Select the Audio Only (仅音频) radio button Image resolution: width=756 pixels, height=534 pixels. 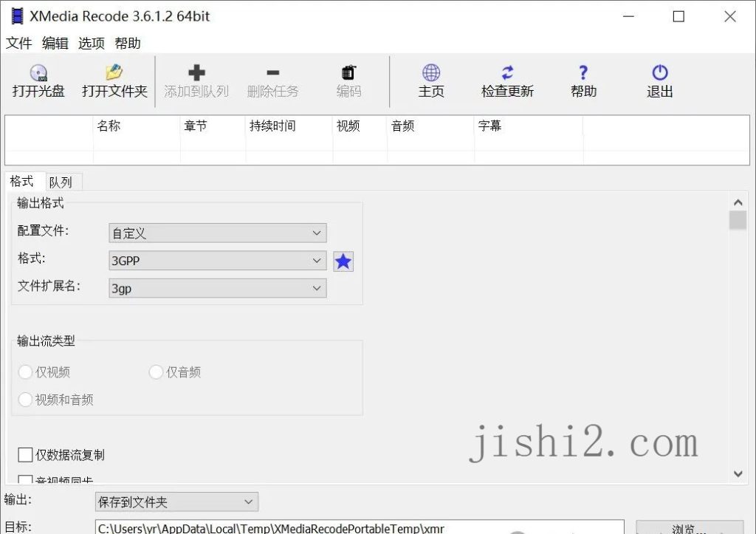(x=156, y=372)
